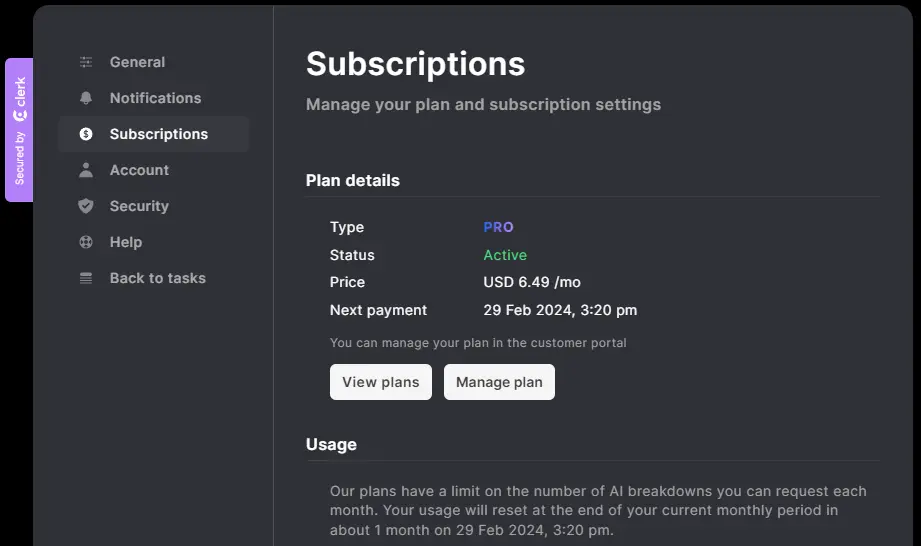Click the Account person icon
Image resolution: width=921 pixels, height=546 pixels.
tap(86, 170)
